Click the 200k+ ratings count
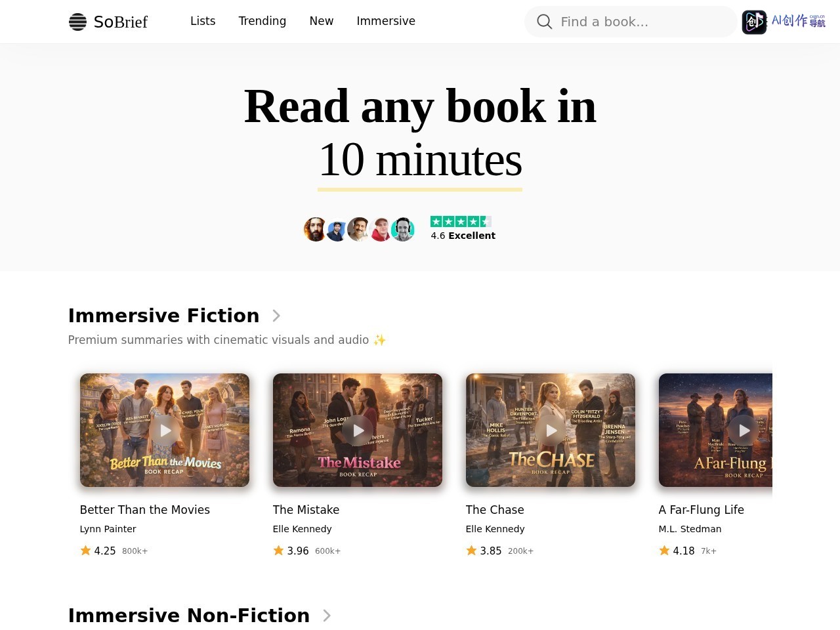840x630 pixels. (521, 551)
